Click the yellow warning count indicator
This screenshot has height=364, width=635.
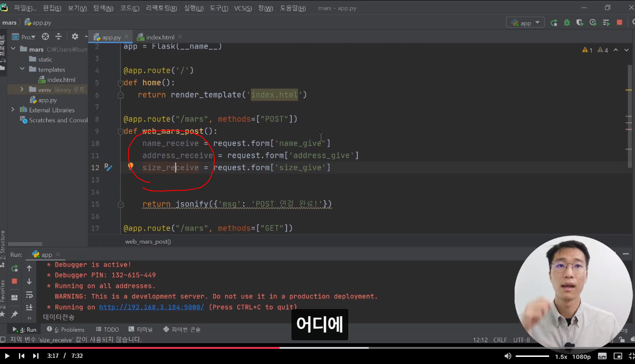[x=587, y=50]
